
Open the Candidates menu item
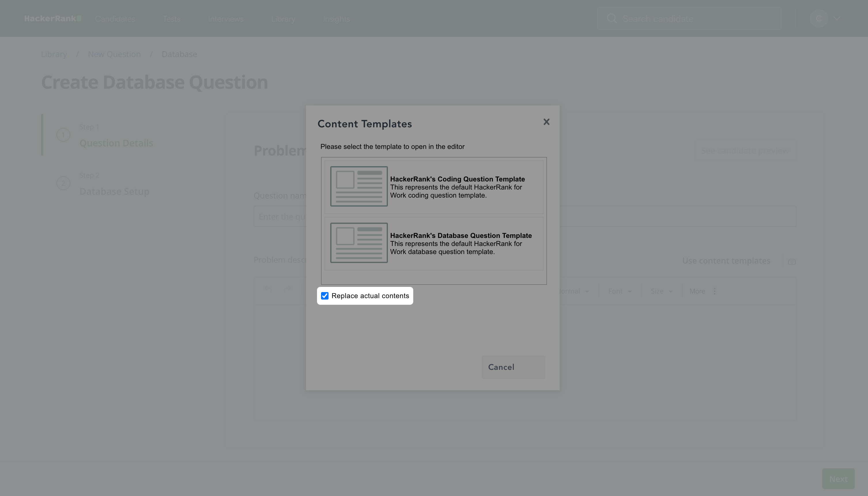[115, 19]
